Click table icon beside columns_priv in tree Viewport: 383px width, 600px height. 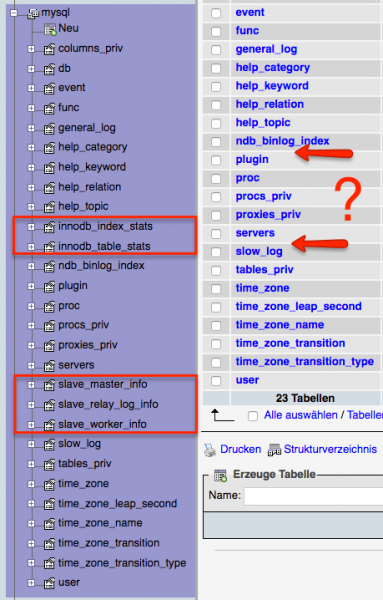49,49
